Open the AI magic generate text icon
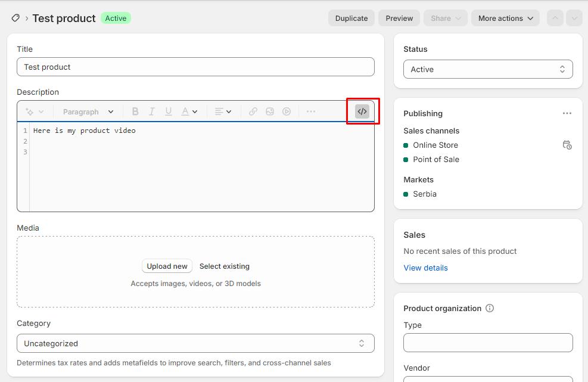Screen dimensions: 588x382 29,111
